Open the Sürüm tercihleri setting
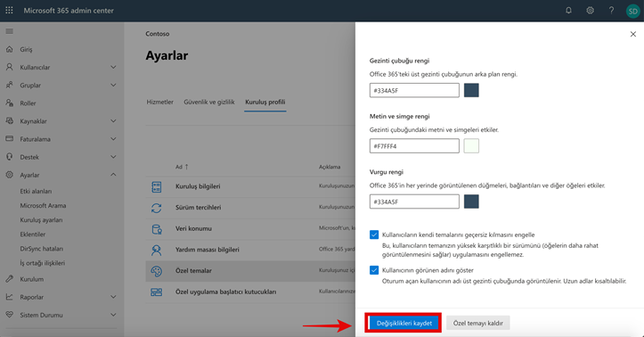Image resolution: width=644 pixels, height=337 pixels. 199,207
